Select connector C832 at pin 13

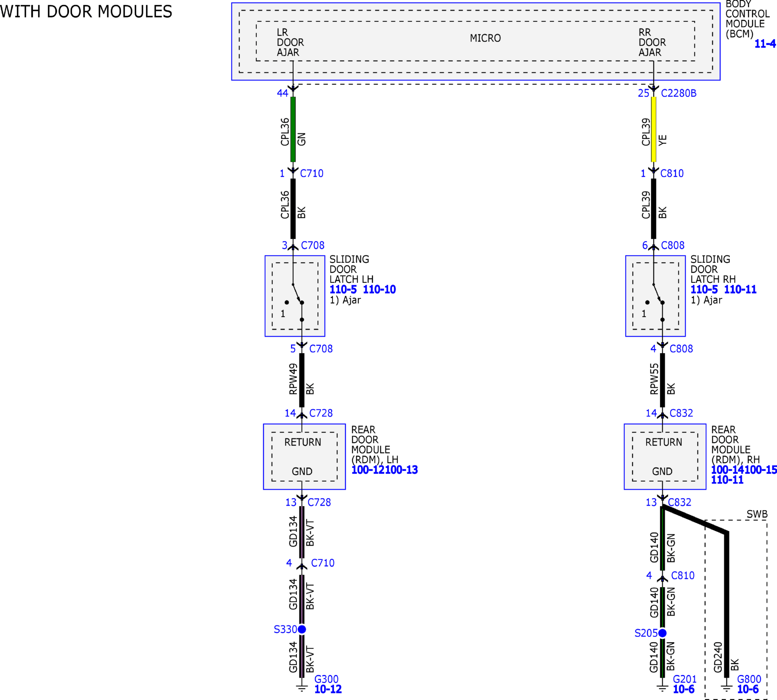(680, 502)
